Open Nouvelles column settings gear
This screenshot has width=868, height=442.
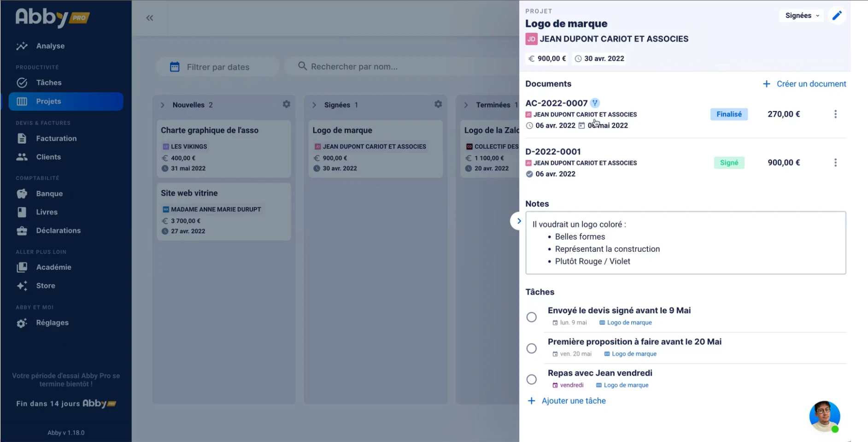287,104
